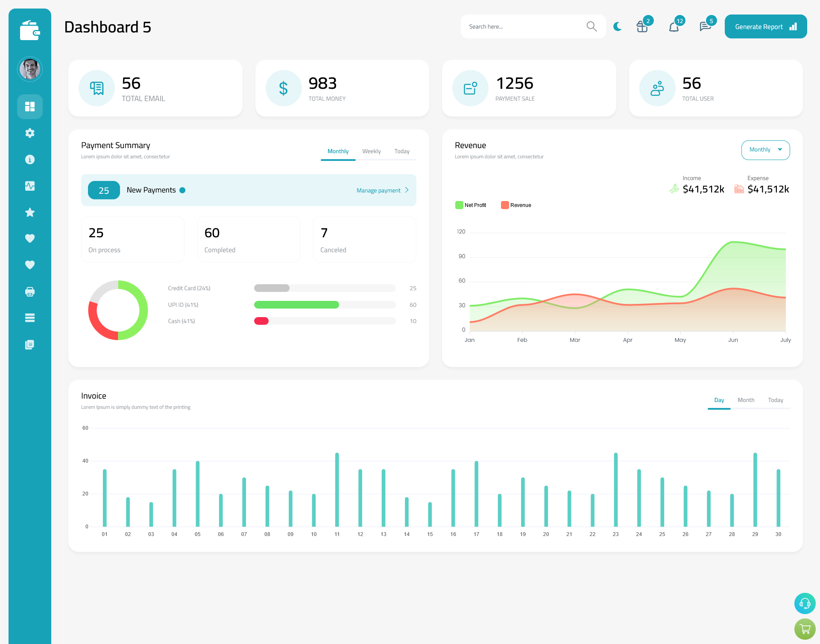The image size is (820, 644).
Task: Click the star/favorites icon in sidebar
Action: coord(29,212)
